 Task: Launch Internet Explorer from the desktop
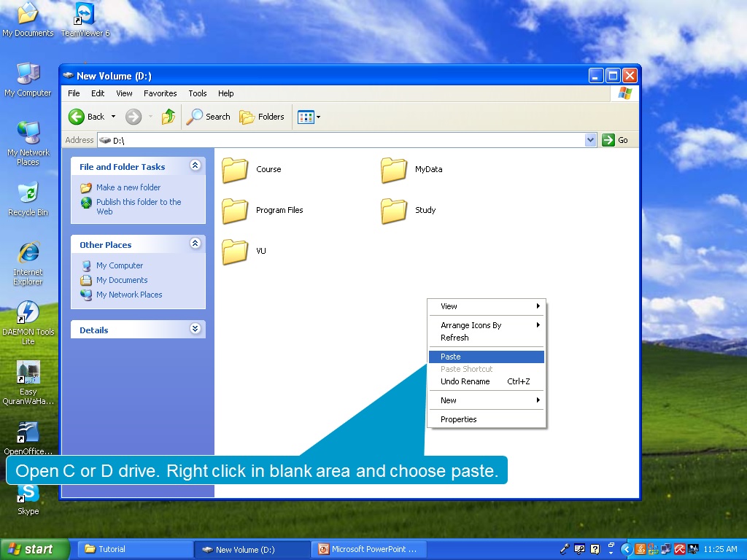coord(28,263)
